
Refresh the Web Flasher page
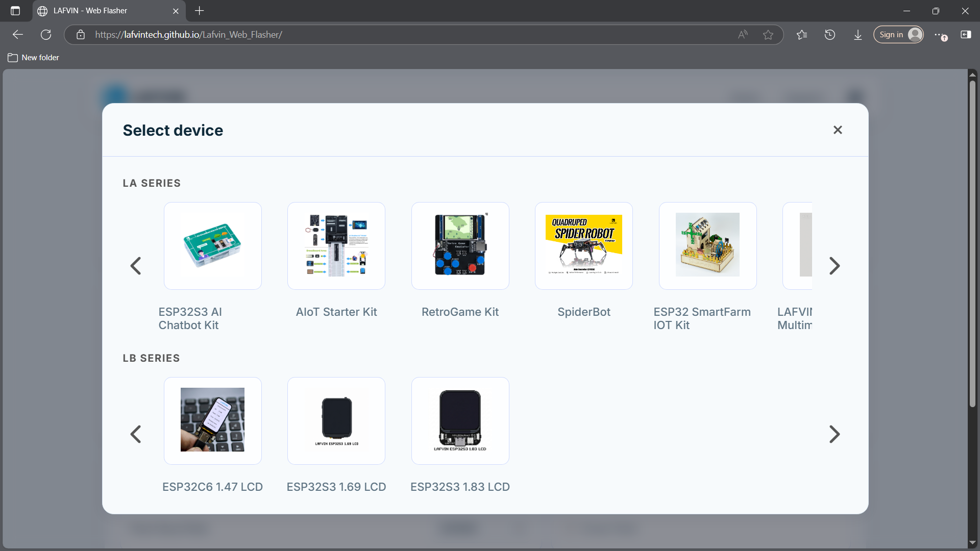46,35
